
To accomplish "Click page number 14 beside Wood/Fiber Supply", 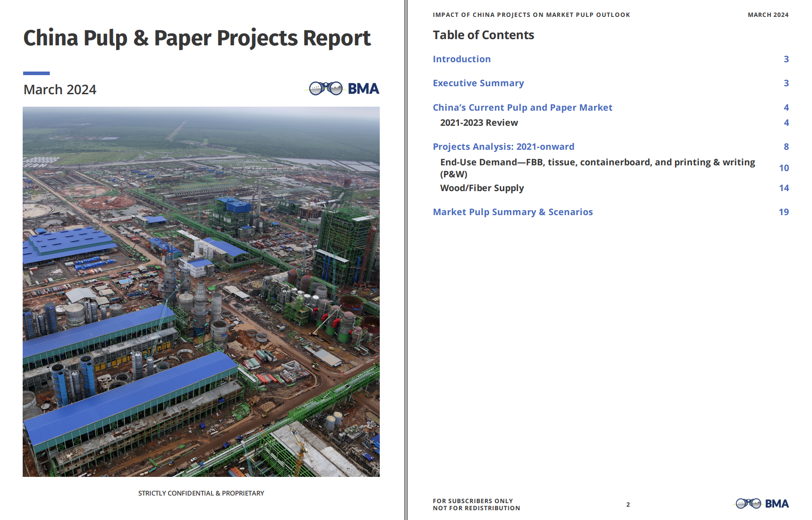I will [x=784, y=188].
